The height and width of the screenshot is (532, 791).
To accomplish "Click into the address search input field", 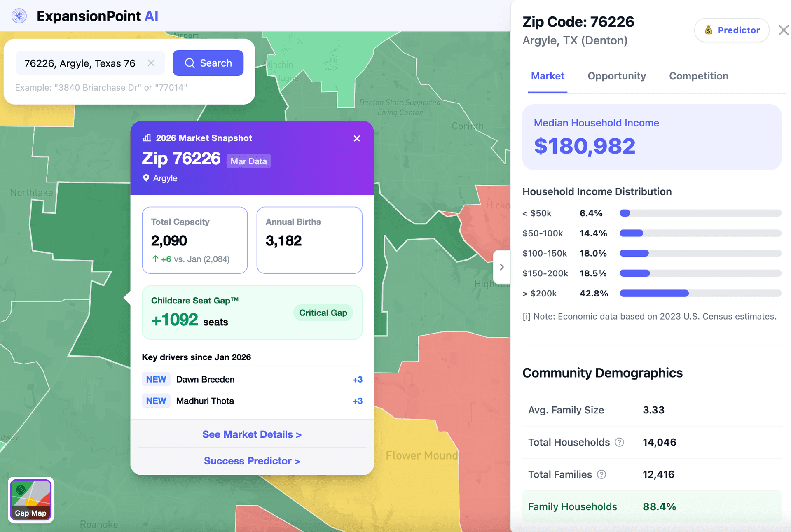I will click(80, 63).
